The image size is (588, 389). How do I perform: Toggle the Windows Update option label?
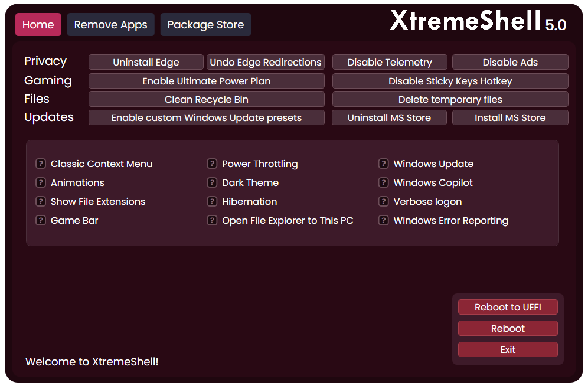(433, 164)
